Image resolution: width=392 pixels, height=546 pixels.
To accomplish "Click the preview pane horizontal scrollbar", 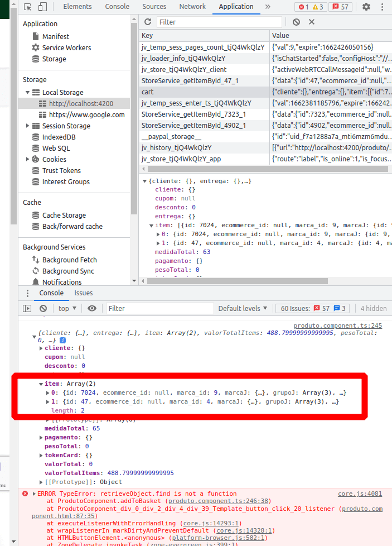I will pyautogui.click(x=237, y=281).
